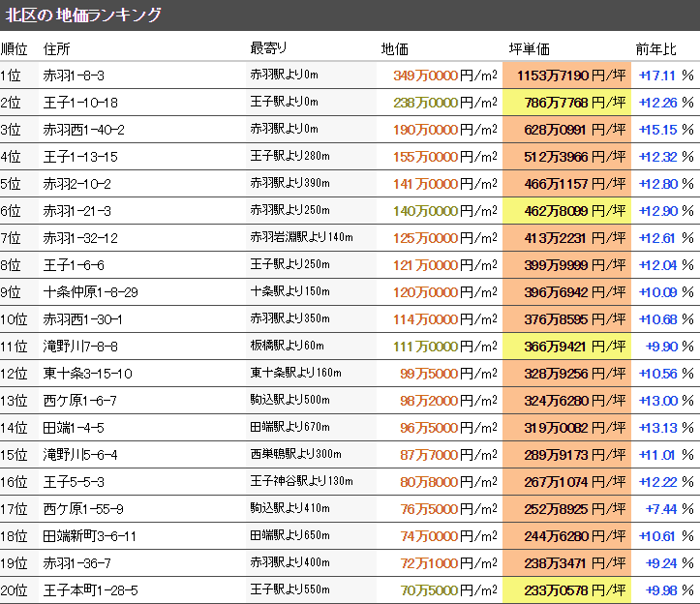Select the 西巣鴨駅より300m station cell
The height and width of the screenshot is (604, 700).
tap(295, 455)
